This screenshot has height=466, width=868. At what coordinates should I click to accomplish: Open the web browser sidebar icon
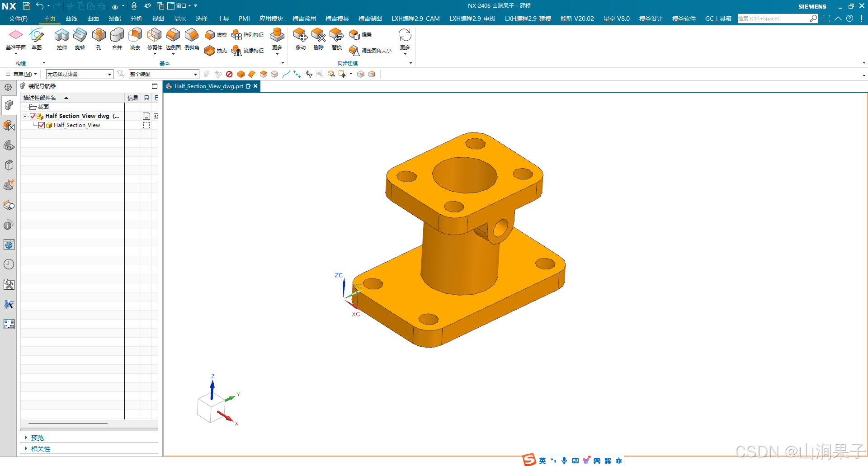tap(9, 245)
